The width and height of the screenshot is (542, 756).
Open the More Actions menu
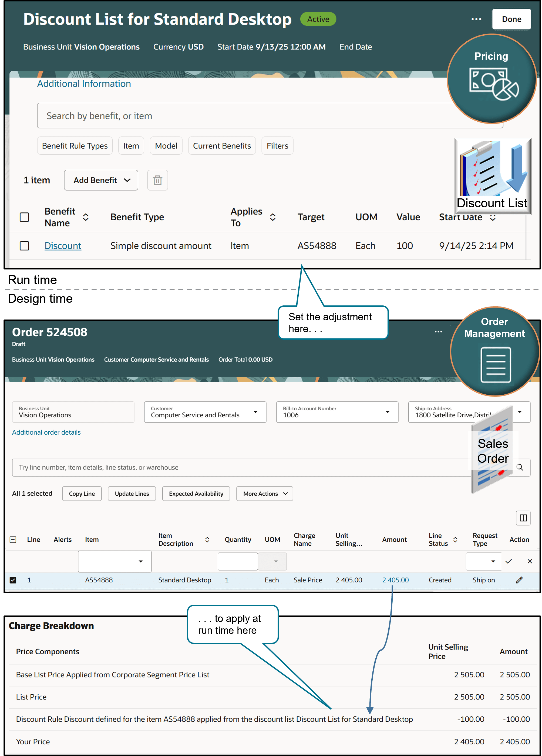coord(264,493)
